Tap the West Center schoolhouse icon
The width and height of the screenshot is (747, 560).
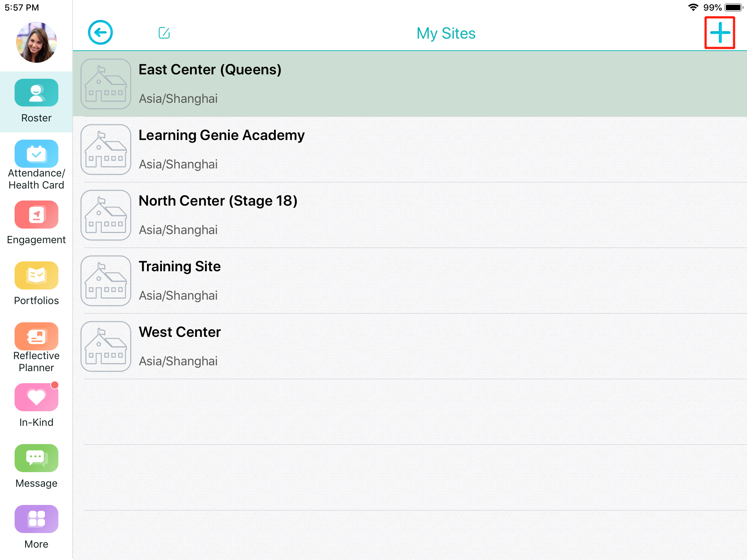[x=106, y=346]
